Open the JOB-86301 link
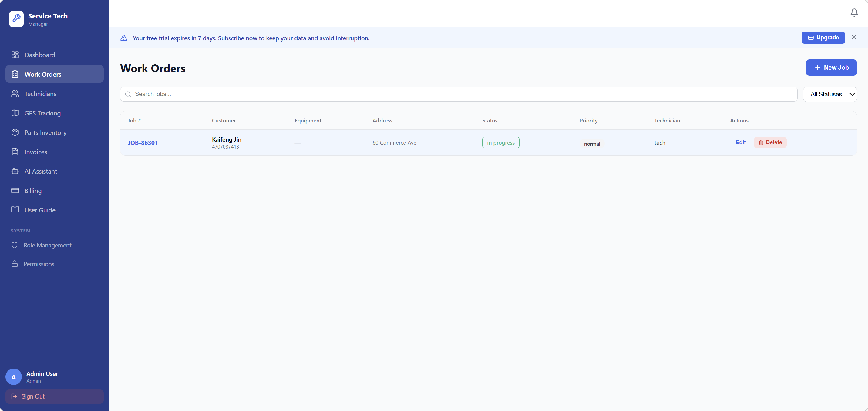This screenshot has height=411, width=868. (x=143, y=143)
